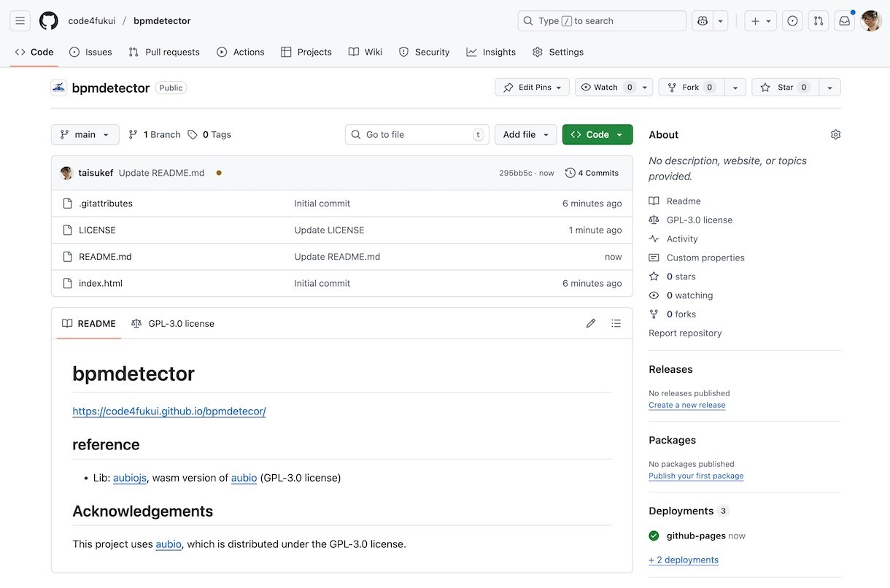Edit the README with the pencil icon

(591, 323)
